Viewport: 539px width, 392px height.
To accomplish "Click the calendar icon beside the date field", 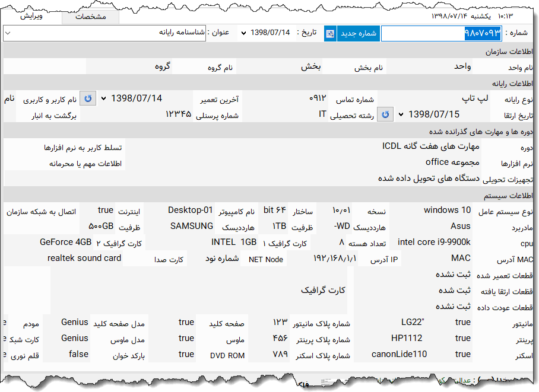I will click(330, 33).
